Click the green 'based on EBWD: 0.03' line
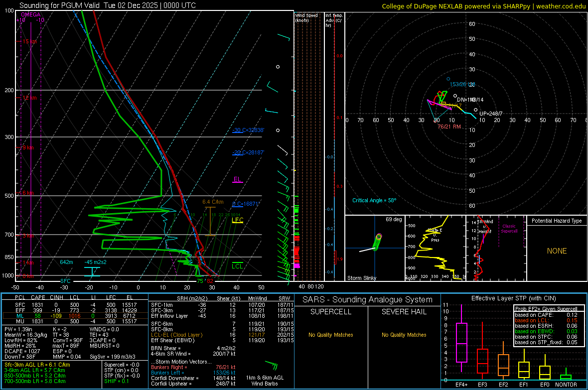The image size is (588, 390). (546, 331)
